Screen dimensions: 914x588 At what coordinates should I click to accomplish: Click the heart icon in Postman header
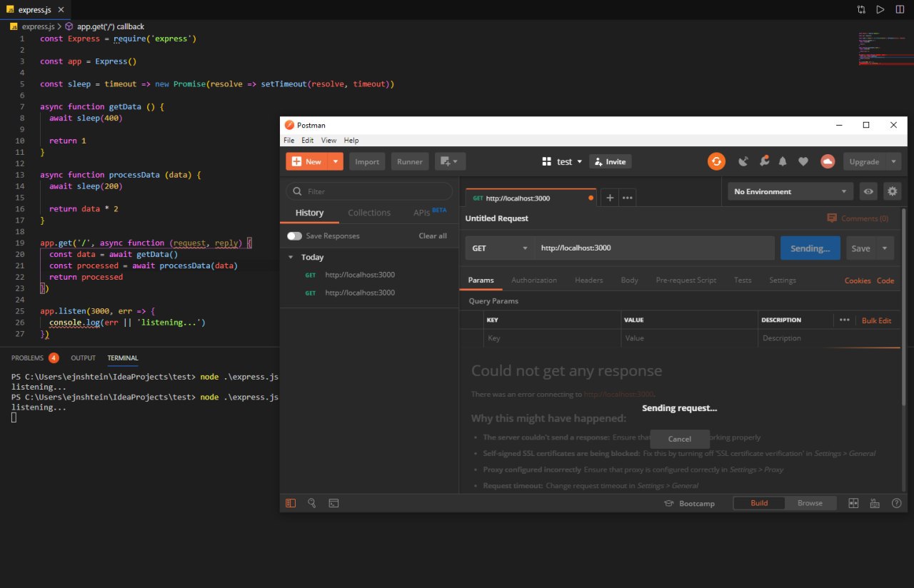(x=803, y=161)
